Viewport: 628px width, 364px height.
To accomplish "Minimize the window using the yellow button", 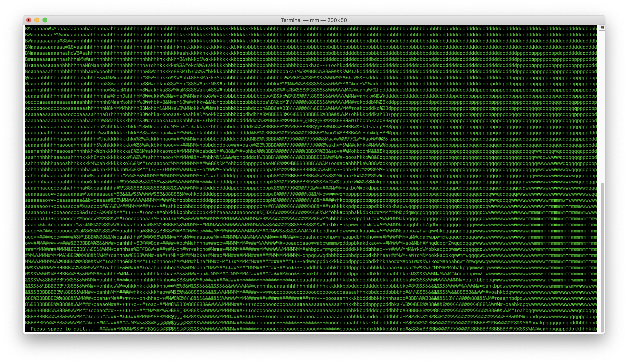I will [37, 20].
